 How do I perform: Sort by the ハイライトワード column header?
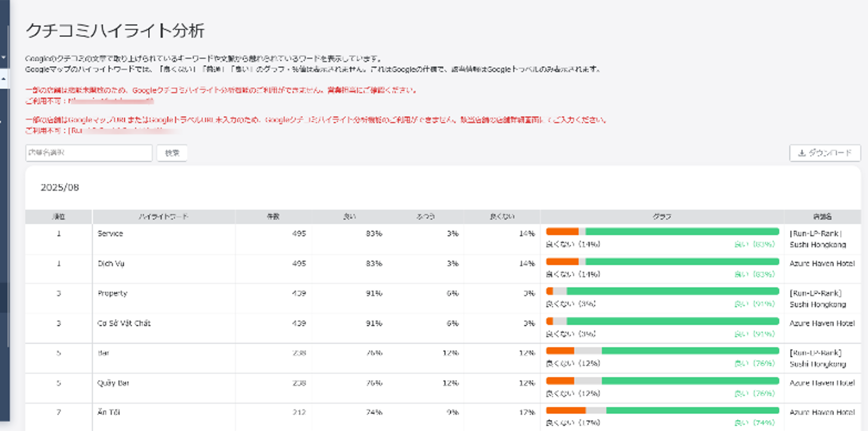(x=163, y=216)
